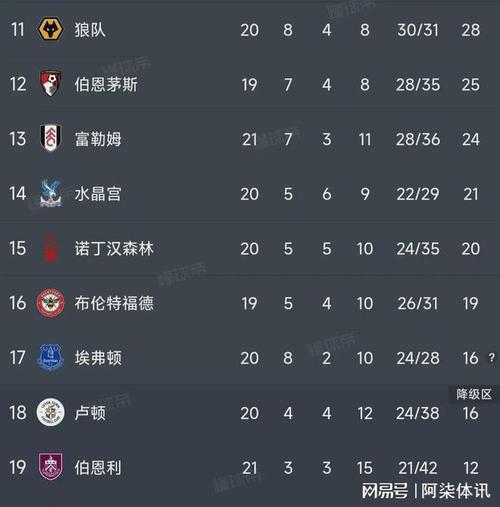Select the Fulham club crest
Image resolution: width=500 pixels, height=507 pixels.
point(51,138)
